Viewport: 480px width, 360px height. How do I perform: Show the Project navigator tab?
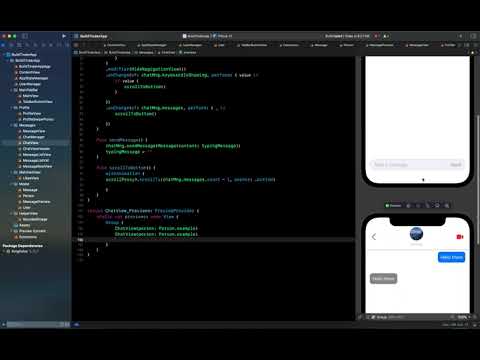(4, 45)
